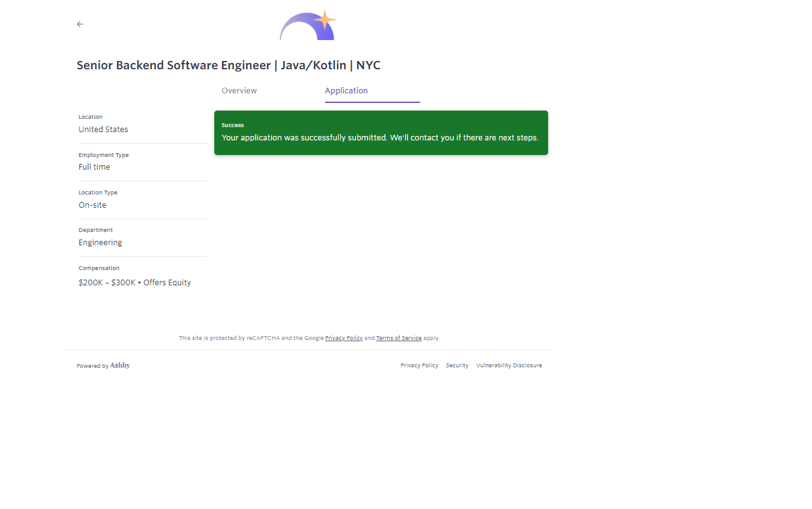812x509 pixels.
Task: Open the footer Privacy Policy link beside Security
Action: point(419,365)
